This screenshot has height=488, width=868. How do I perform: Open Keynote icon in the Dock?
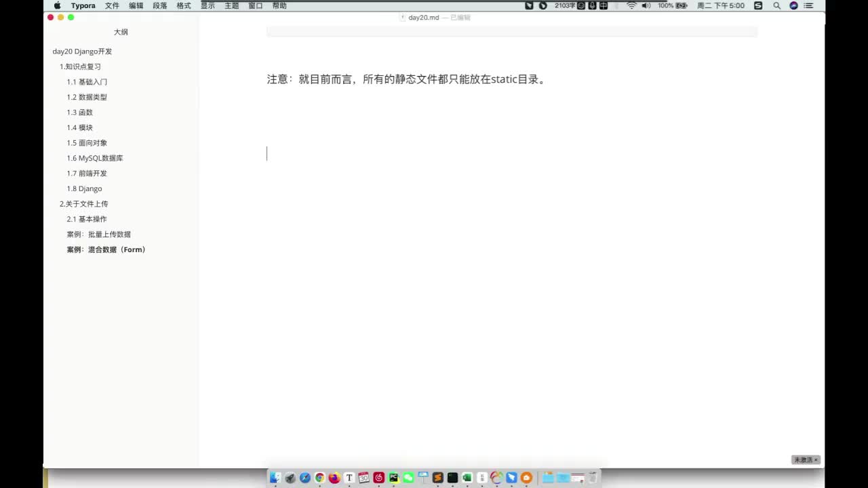pyautogui.click(x=423, y=478)
